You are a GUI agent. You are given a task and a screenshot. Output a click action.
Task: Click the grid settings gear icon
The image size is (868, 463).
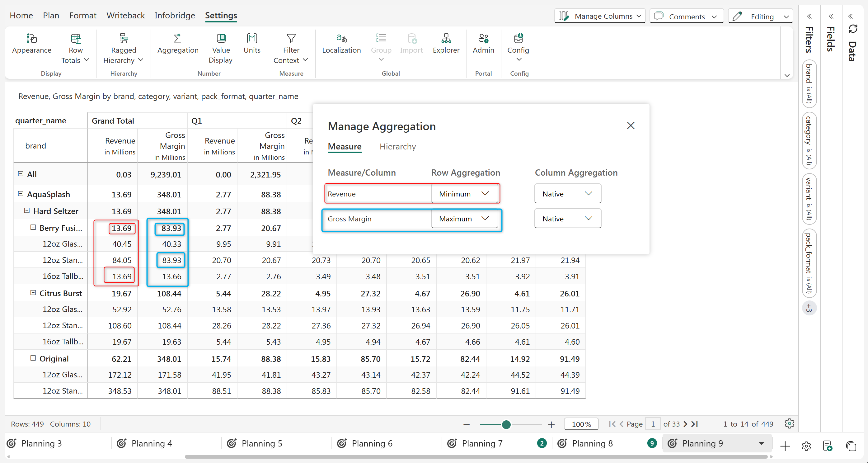tap(789, 423)
